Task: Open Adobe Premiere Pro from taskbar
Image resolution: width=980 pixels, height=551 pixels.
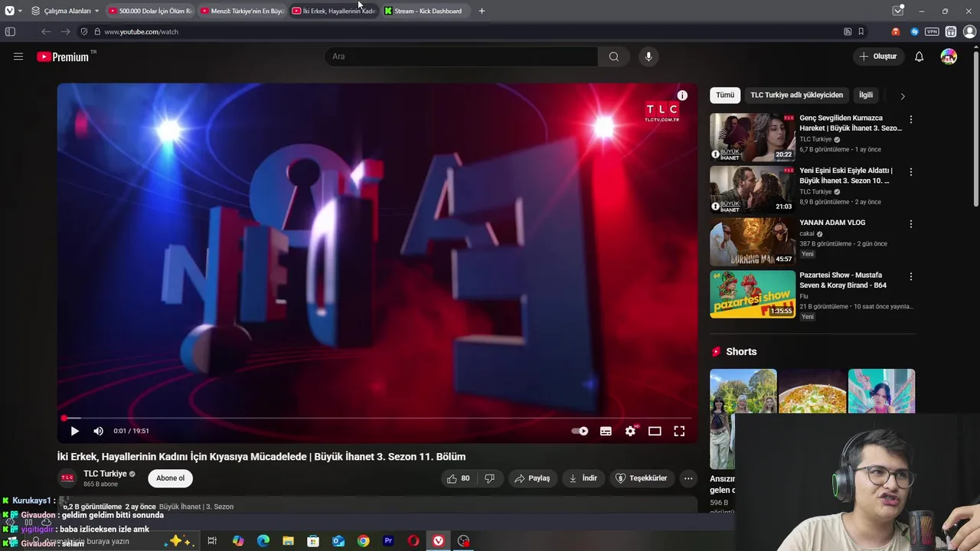Action: 388,541
